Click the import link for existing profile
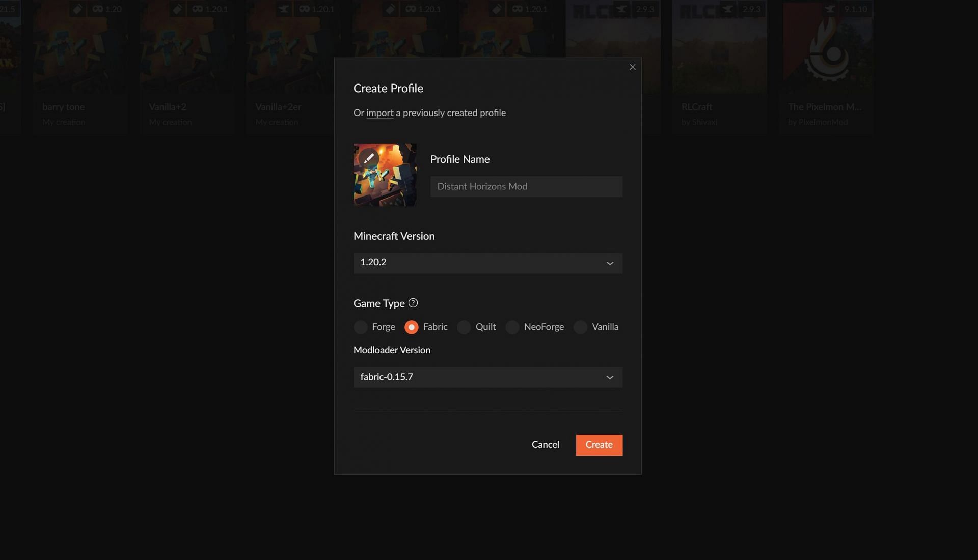This screenshot has width=978, height=560. point(379,113)
